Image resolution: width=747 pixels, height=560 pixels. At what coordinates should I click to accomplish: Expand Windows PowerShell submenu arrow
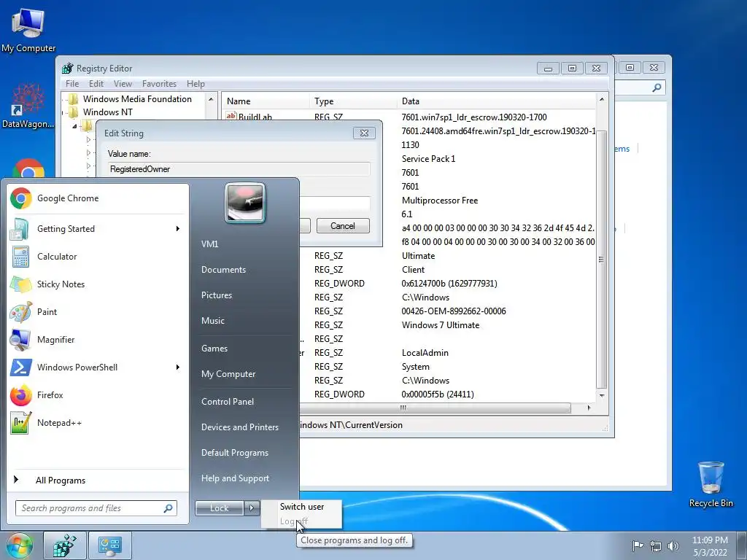pos(178,367)
